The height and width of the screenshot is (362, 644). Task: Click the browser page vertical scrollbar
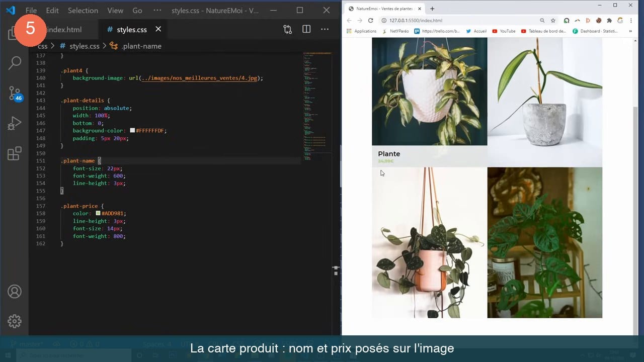click(635, 186)
